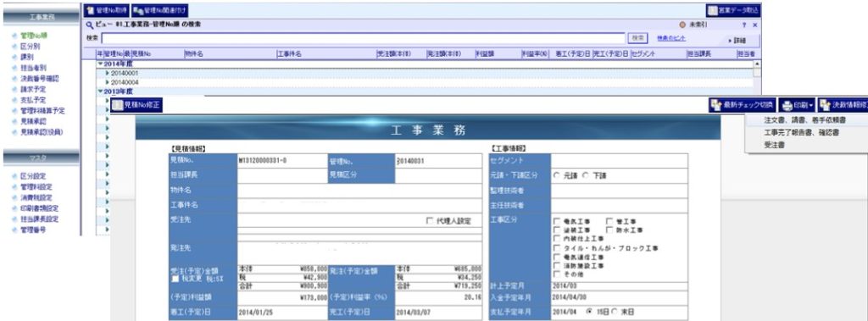Collapse the 2014年度 tree group

point(100,64)
